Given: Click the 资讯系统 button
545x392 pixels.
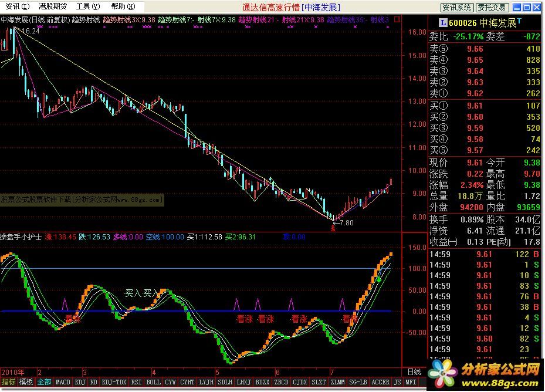Looking at the screenshot, I should coord(456,7).
